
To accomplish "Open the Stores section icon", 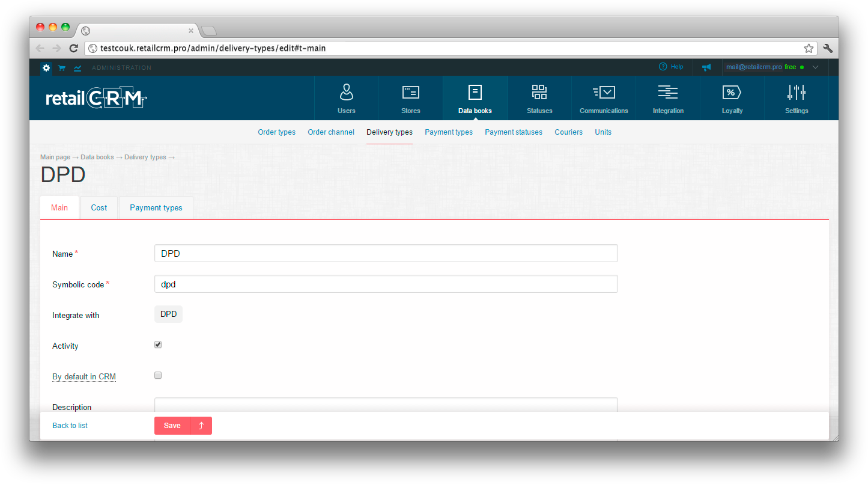I will coord(410,93).
